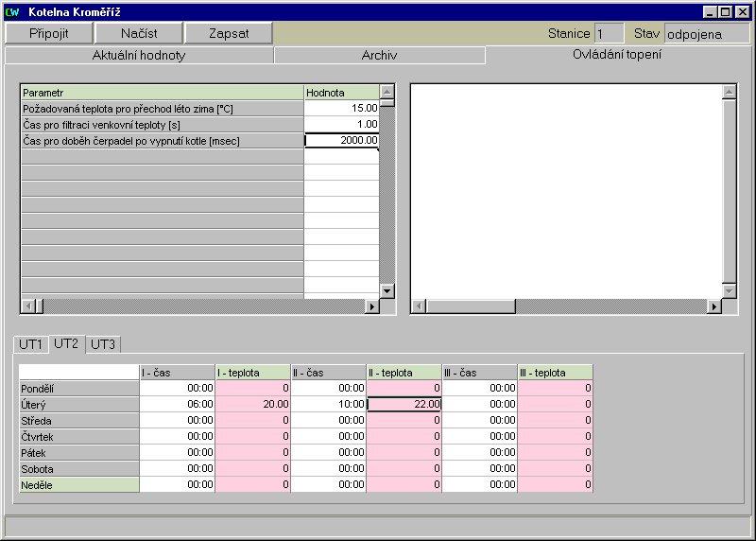
Task: Select the UT1 schedule tab
Action: 31,344
